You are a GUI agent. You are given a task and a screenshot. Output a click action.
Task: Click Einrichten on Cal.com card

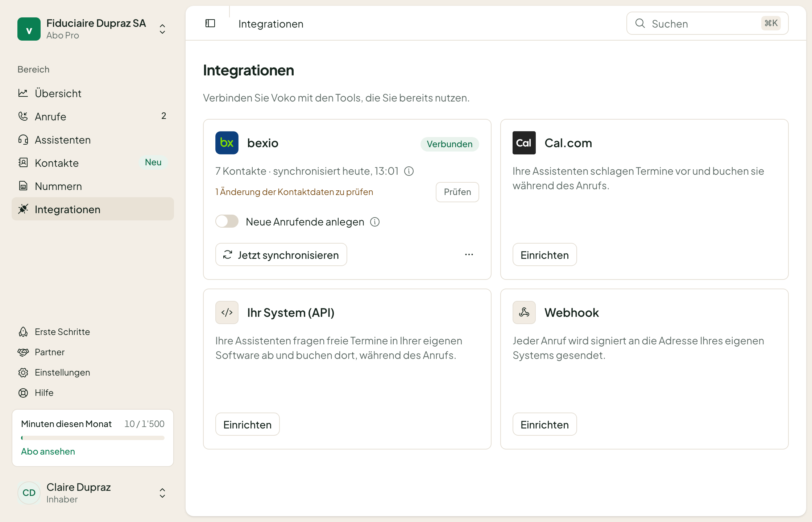point(544,254)
